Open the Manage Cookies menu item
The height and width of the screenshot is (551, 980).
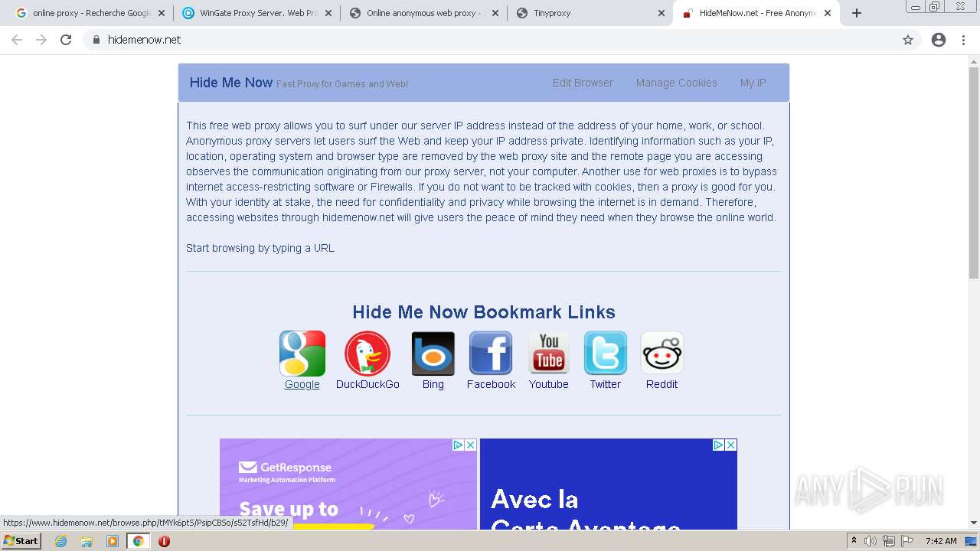click(676, 83)
